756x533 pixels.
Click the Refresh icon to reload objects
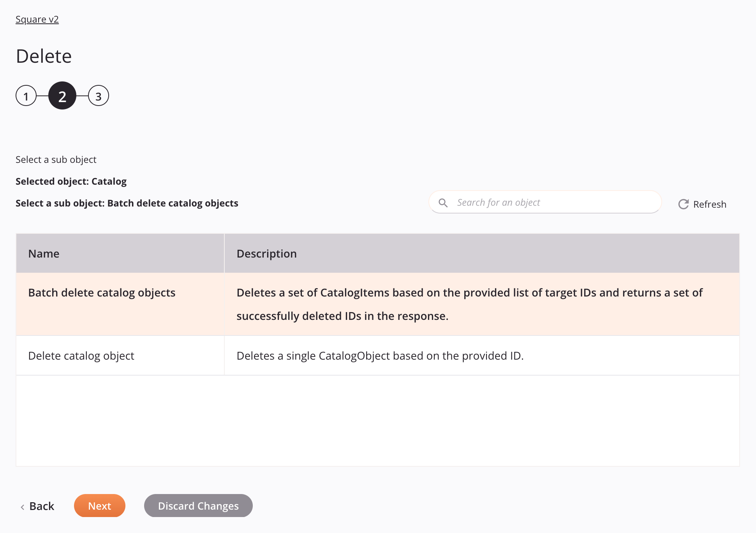click(683, 204)
